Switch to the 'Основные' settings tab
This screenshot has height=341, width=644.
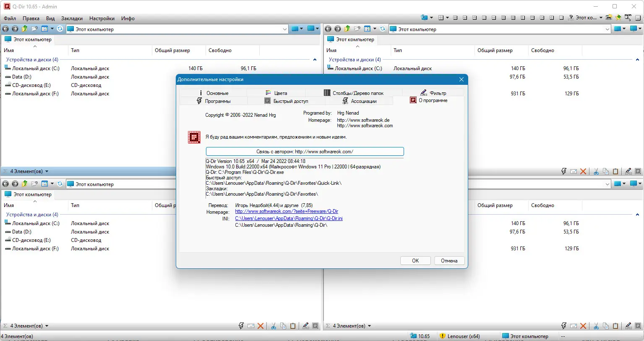point(213,93)
